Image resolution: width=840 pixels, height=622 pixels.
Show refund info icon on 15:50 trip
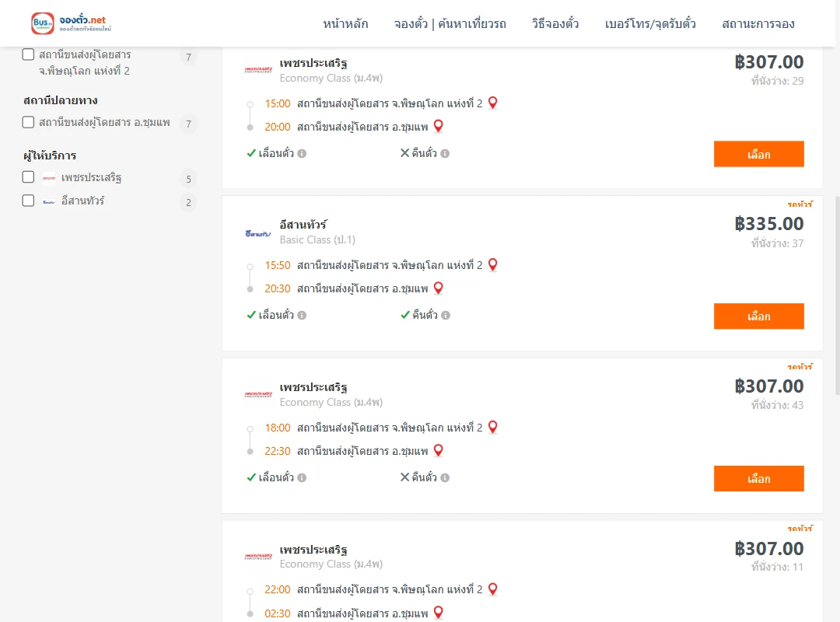(446, 316)
